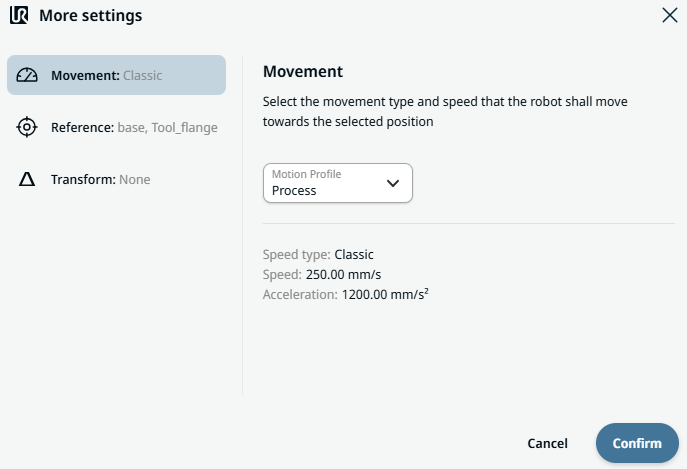This screenshot has width=687, height=469.
Task: Click the More settings dialog title
Action: tap(90, 16)
